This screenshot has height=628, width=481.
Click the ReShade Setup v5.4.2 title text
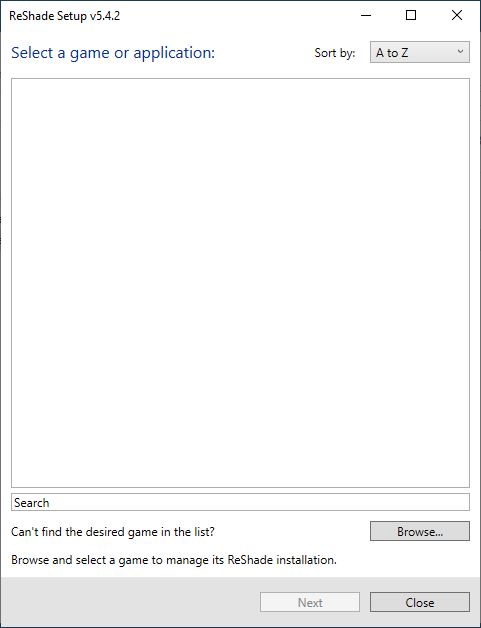[x=64, y=16]
